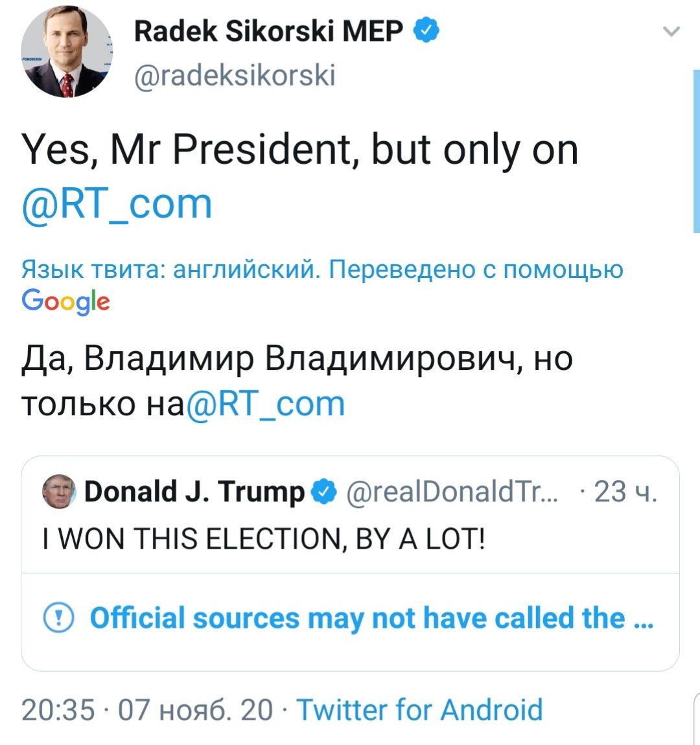Open Donald J. Trump's small avatar
The width and height of the screenshot is (700, 745).
[x=59, y=492]
